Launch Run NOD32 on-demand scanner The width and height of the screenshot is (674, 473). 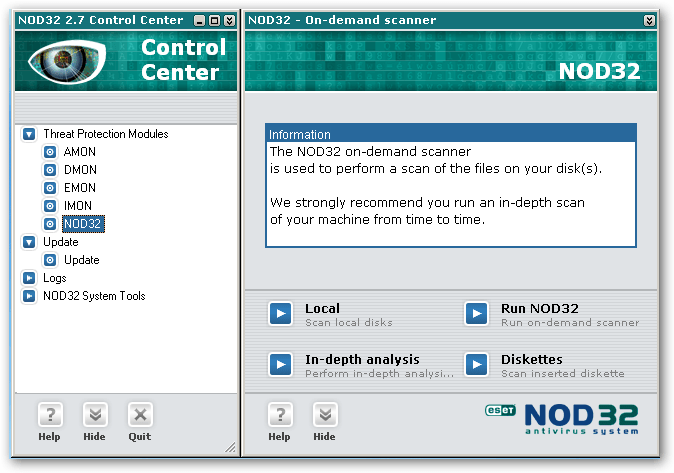(x=540, y=309)
